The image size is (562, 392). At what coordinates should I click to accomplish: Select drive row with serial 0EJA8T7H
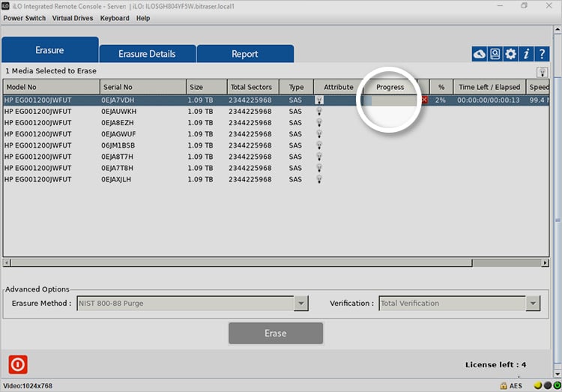click(x=276, y=157)
